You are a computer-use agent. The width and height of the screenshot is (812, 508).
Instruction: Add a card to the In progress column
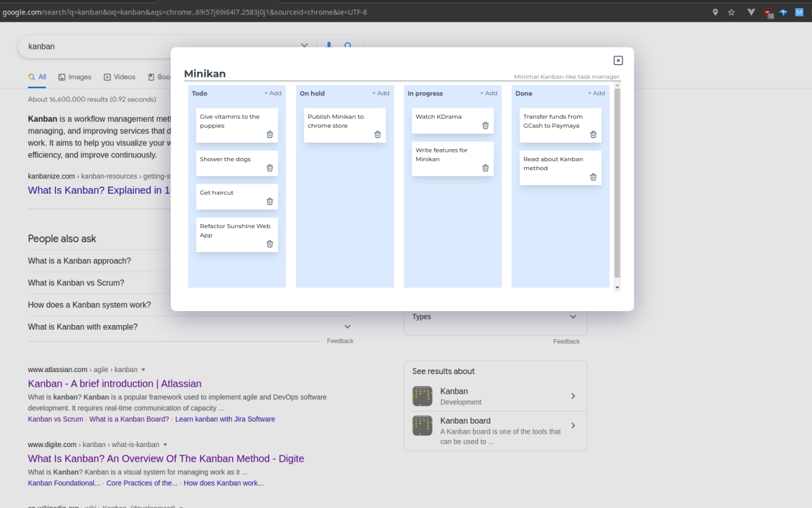pos(488,93)
